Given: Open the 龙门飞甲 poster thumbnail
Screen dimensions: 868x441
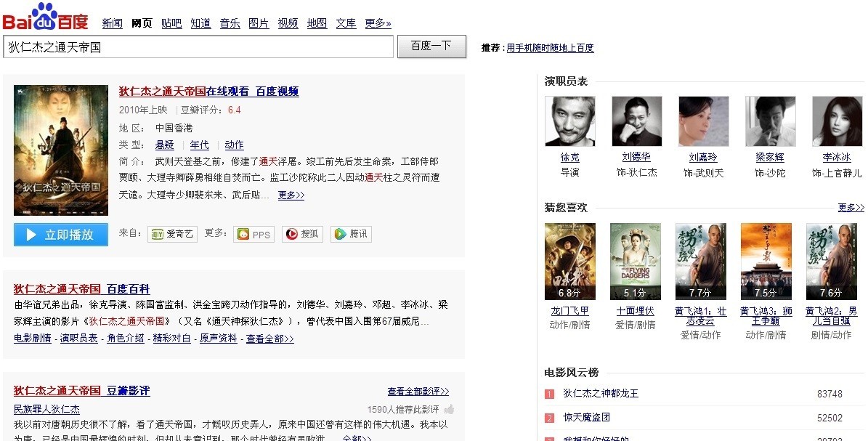Looking at the screenshot, I should tap(570, 262).
